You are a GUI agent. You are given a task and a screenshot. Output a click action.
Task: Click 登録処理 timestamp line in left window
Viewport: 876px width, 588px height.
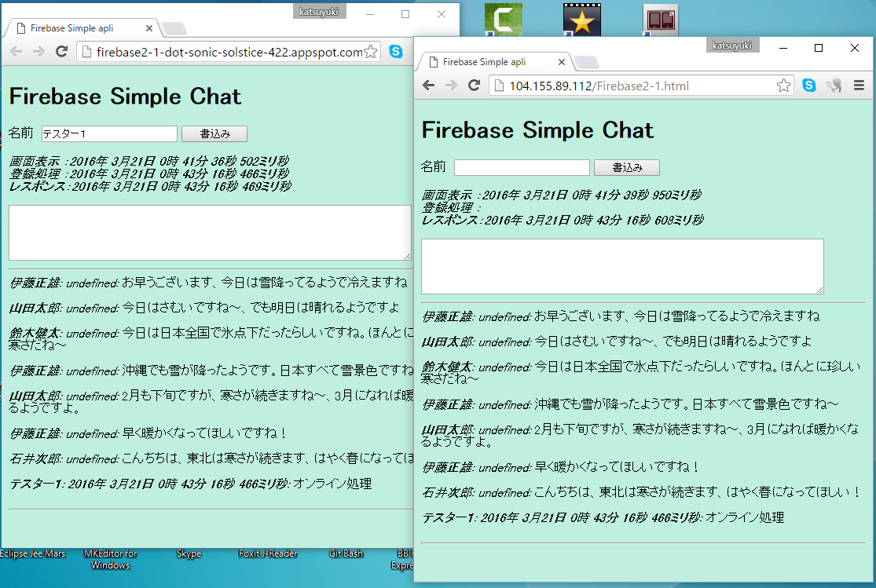pos(149,173)
